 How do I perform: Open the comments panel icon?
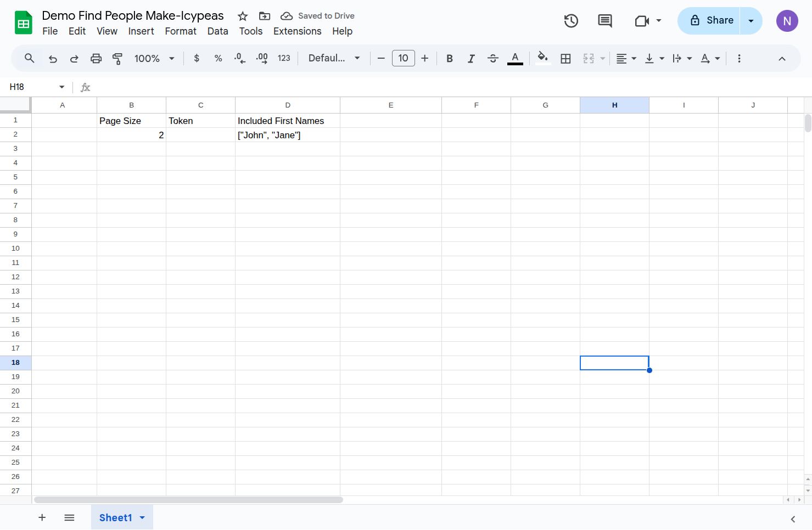(605, 21)
